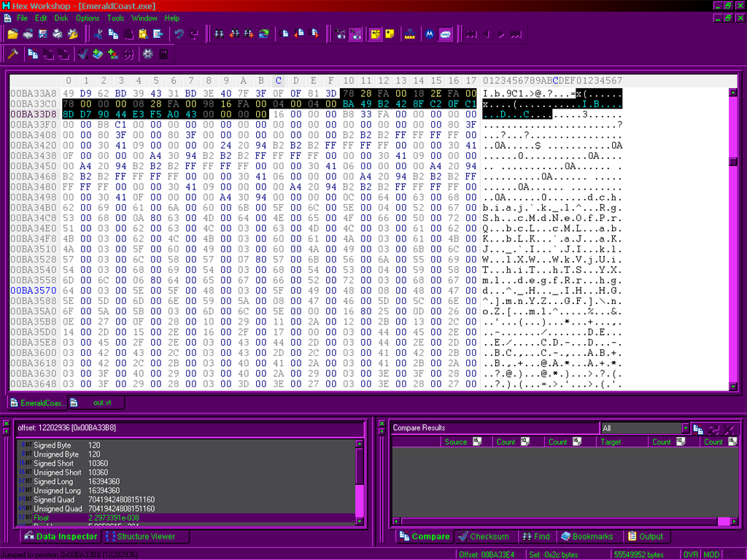Save file with the floppy disk icon

[x=43, y=34]
